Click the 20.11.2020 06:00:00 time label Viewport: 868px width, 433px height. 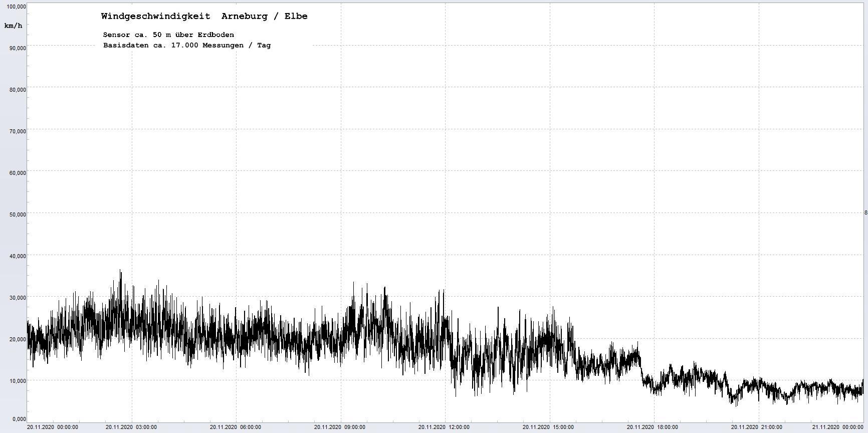[235, 427]
